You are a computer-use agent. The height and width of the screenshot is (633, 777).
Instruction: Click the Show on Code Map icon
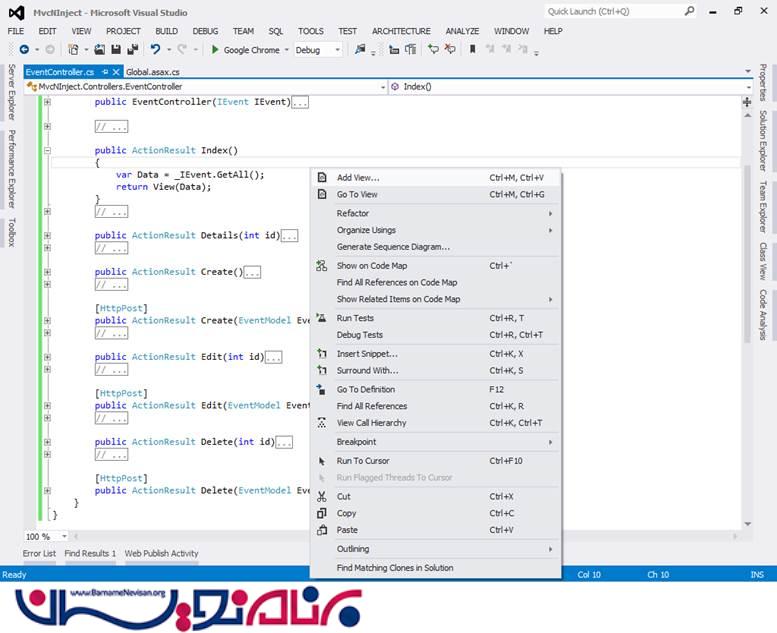[x=321, y=266]
